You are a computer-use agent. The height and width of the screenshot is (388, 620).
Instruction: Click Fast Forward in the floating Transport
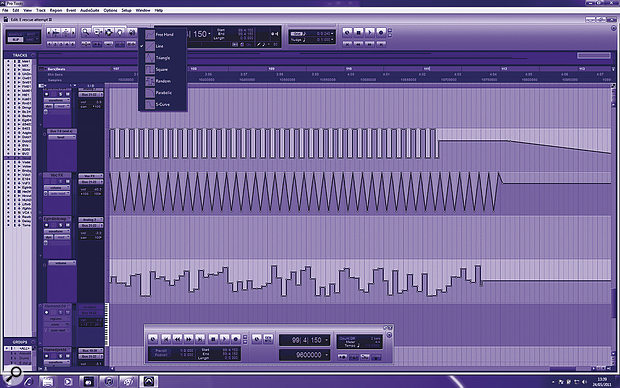click(189, 339)
